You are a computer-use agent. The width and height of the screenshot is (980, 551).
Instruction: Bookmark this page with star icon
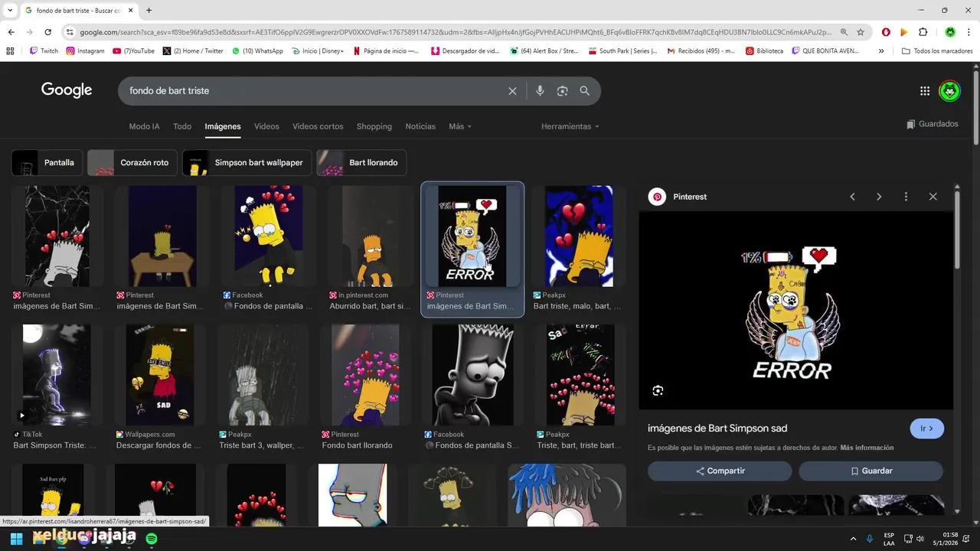coord(861,32)
